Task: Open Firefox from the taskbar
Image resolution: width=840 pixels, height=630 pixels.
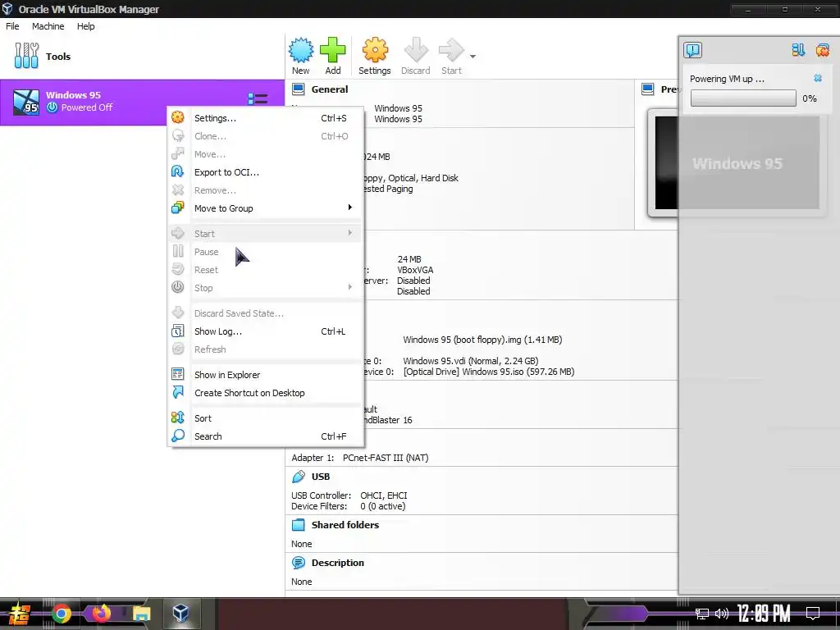Action: click(101, 614)
